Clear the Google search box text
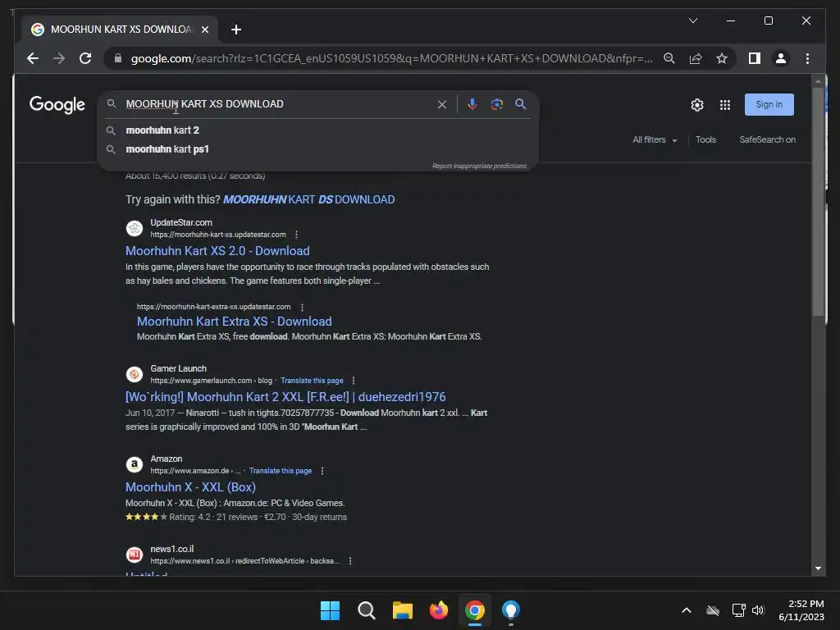The image size is (840, 630). point(442,104)
